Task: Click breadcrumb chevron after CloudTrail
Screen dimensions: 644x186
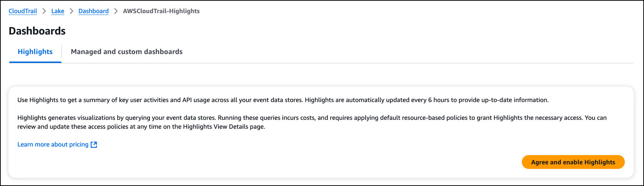Action: [44, 11]
